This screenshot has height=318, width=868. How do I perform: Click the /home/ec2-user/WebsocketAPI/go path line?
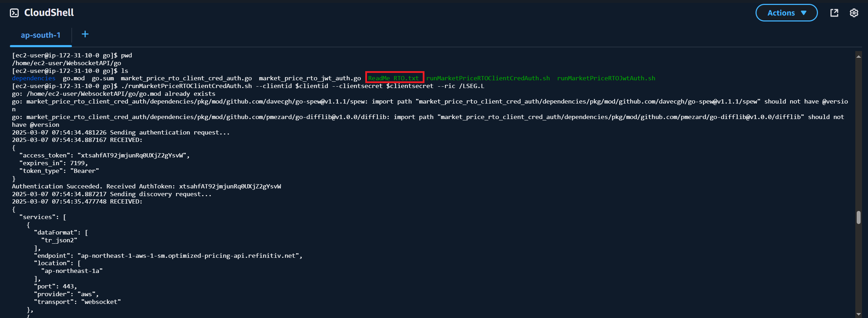click(66, 63)
